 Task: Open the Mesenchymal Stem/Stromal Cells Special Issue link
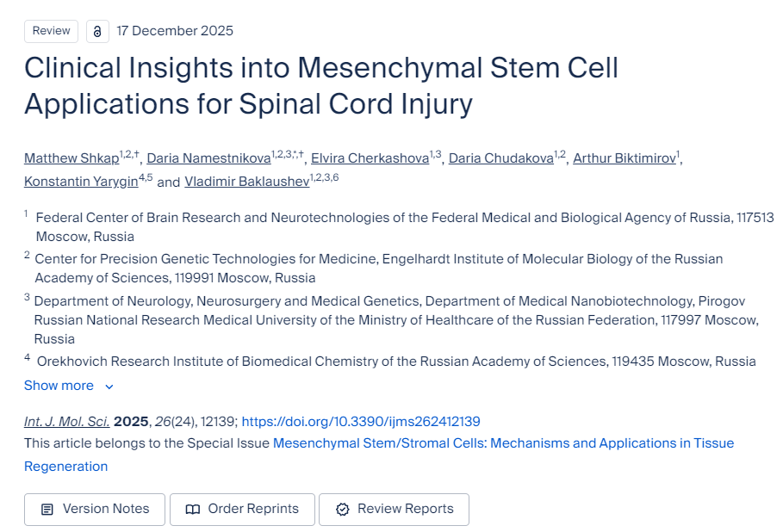click(503, 443)
